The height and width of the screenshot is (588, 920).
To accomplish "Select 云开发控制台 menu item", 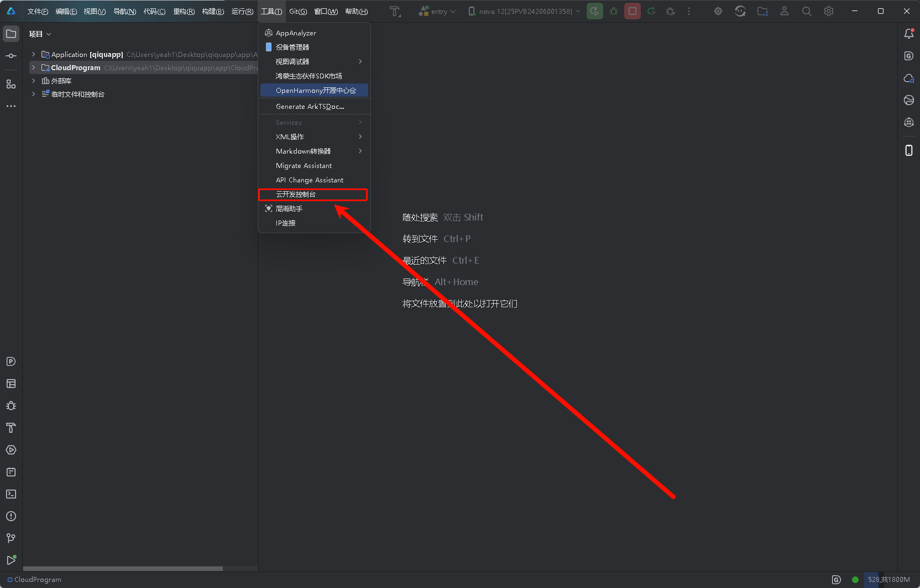I will click(313, 195).
